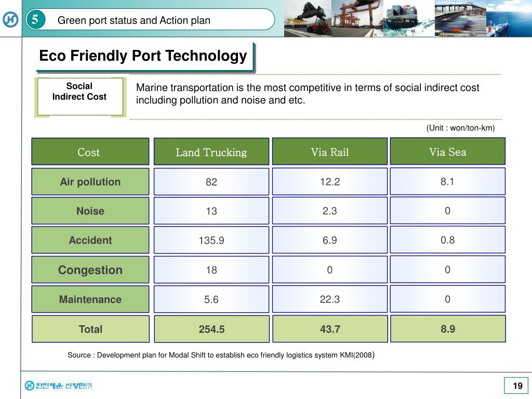Click the Green port status section title
The width and height of the screenshot is (532, 399).
(134, 20)
